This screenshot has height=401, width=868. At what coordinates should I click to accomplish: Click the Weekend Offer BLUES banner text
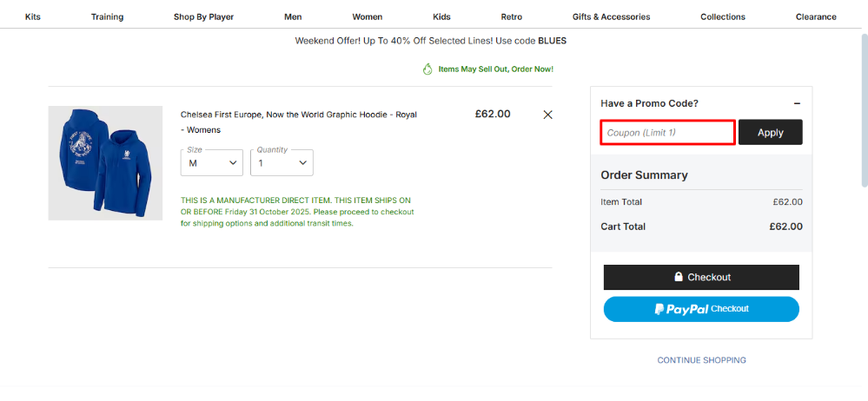pos(431,41)
